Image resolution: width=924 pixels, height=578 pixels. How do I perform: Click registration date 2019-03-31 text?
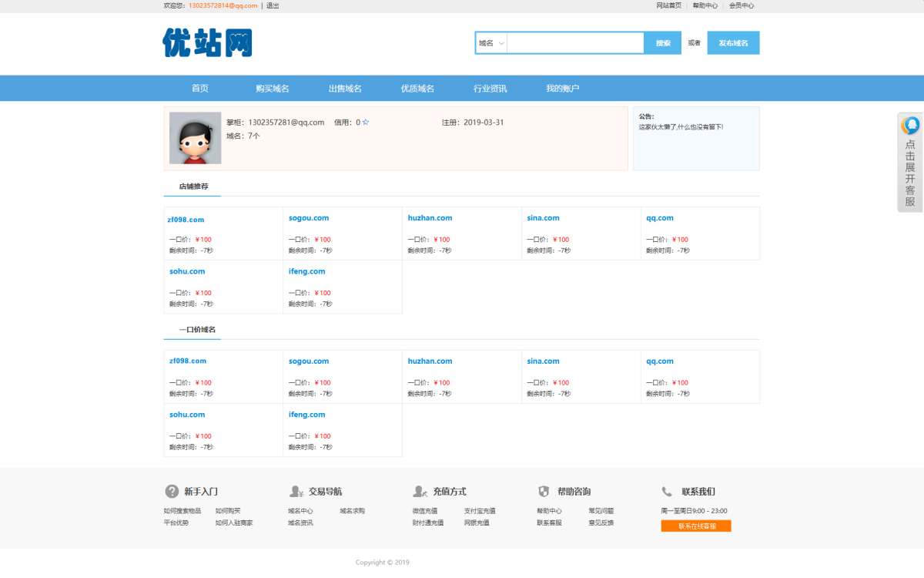[473, 123]
